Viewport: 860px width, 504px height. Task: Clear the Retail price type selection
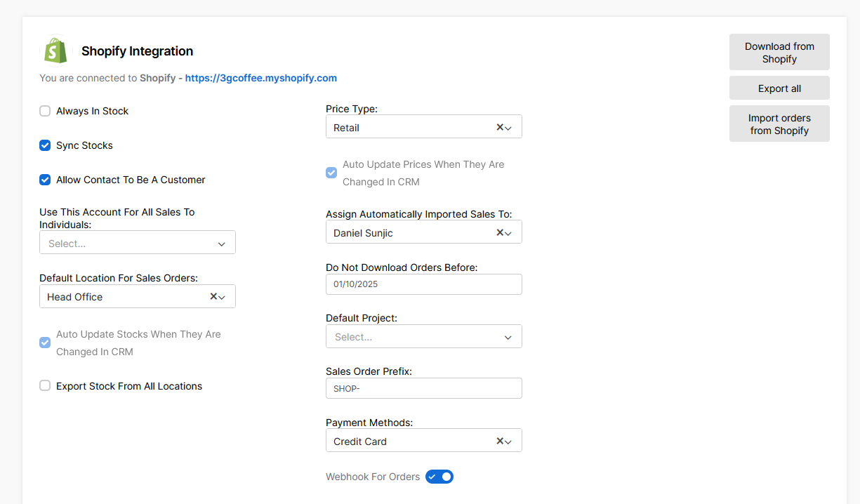click(x=500, y=127)
